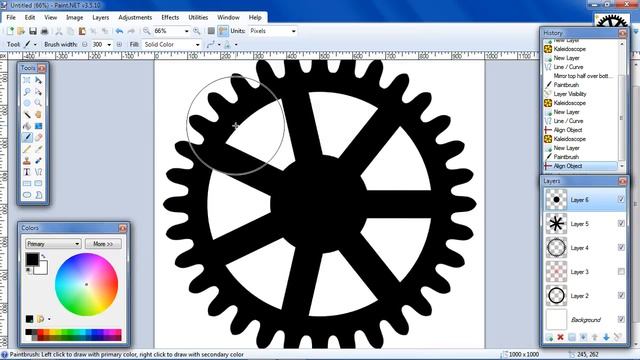
Task: Open the Adjustments menu
Action: point(135,18)
